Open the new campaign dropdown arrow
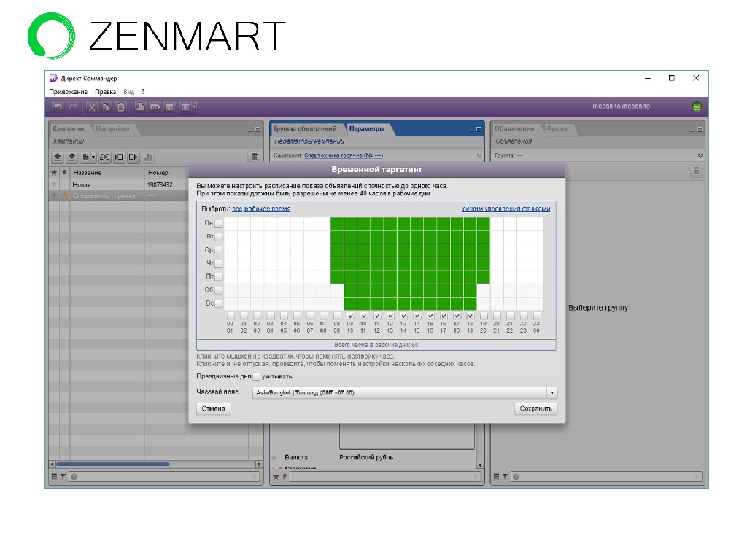Screen dimensions: 747x560 [93, 157]
